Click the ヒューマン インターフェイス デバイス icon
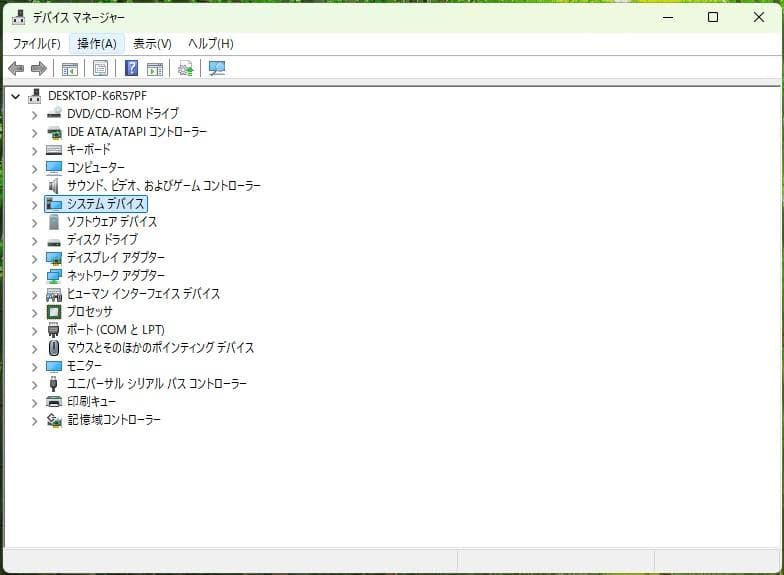 pyautogui.click(x=54, y=294)
